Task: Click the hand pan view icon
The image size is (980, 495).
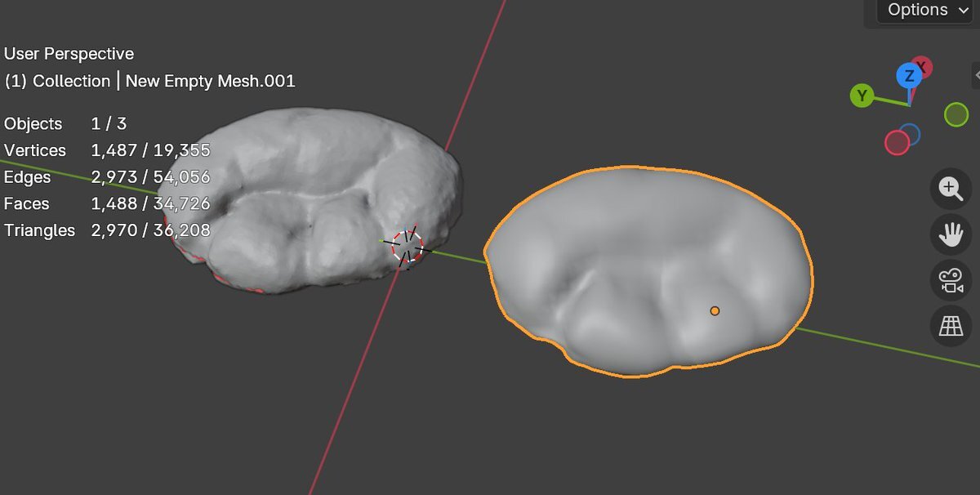Action: click(951, 235)
